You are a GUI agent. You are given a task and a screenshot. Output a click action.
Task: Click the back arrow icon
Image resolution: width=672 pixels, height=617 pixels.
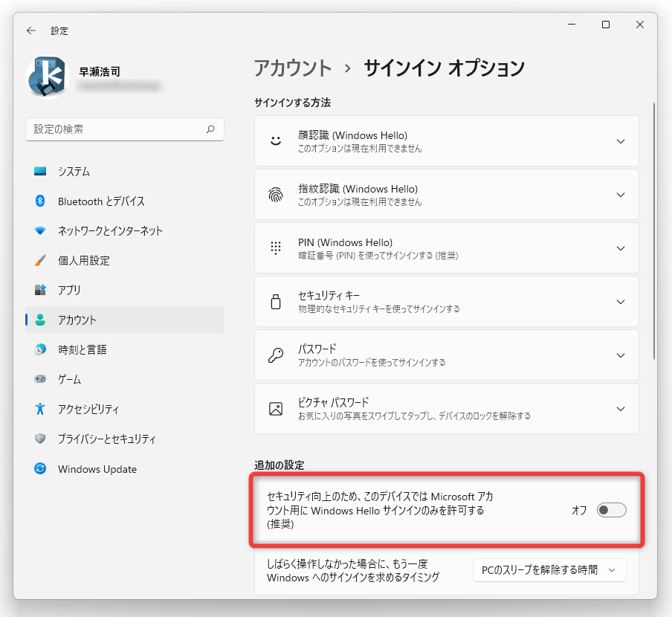coord(31,30)
